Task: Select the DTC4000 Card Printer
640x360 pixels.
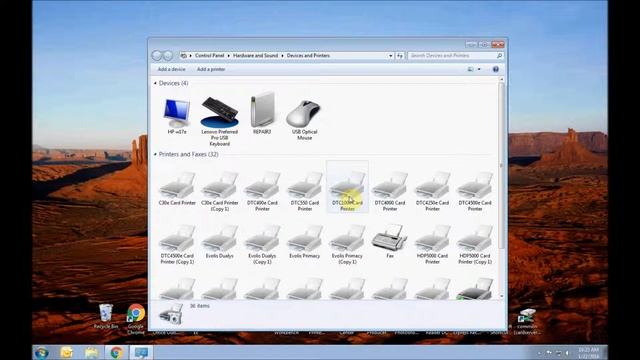Action: click(390, 191)
